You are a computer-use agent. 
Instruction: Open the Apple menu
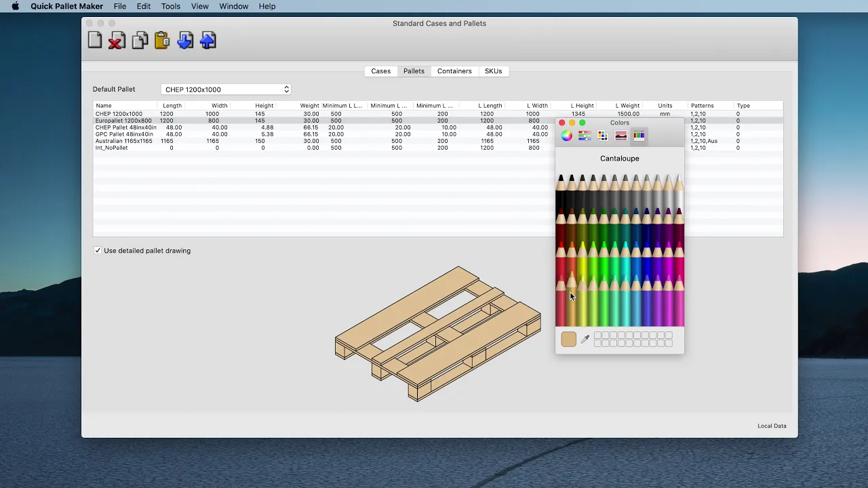click(15, 6)
